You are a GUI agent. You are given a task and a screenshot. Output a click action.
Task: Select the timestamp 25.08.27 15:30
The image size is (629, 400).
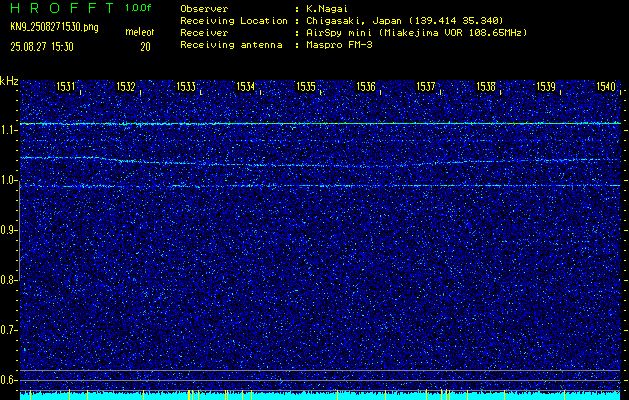[42, 47]
